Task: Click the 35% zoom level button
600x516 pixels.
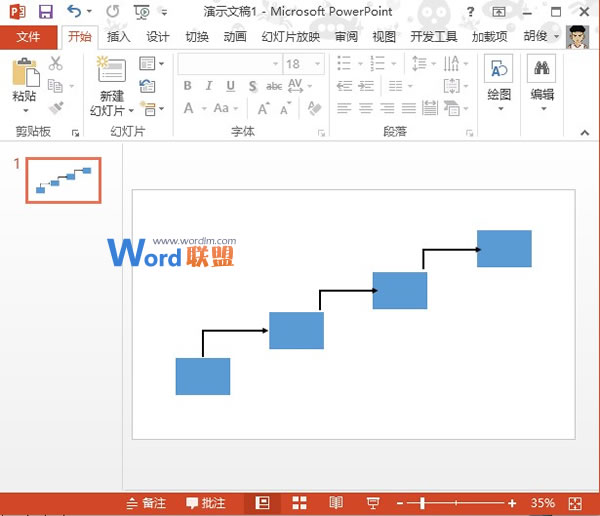Action: [x=543, y=503]
